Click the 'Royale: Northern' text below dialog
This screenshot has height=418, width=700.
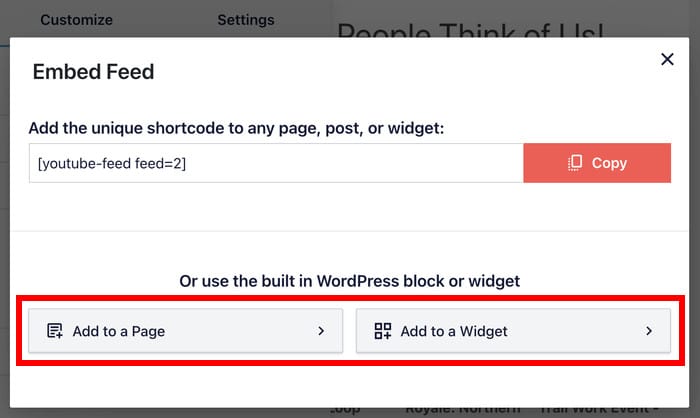click(x=471, y=409)
